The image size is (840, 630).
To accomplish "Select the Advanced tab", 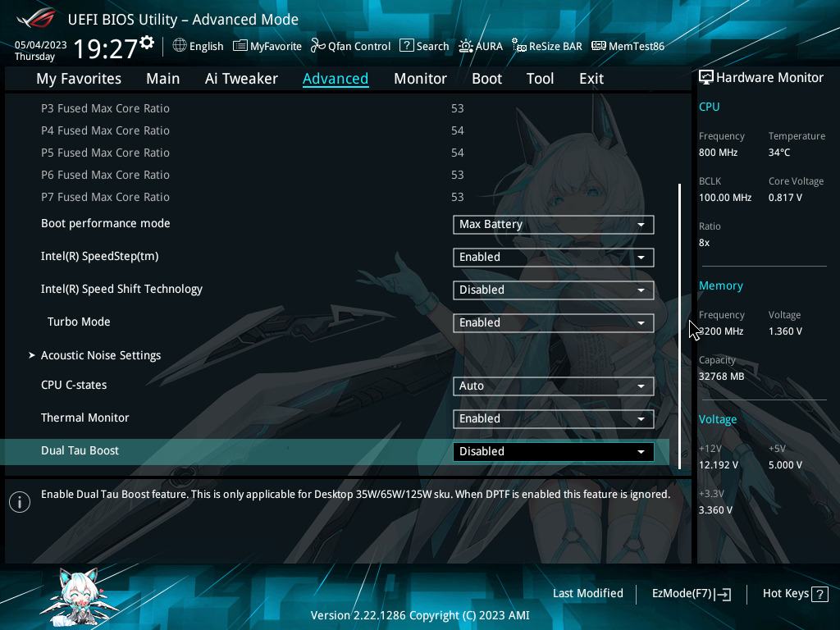I will pyautogui.click(x=336, y=79).
